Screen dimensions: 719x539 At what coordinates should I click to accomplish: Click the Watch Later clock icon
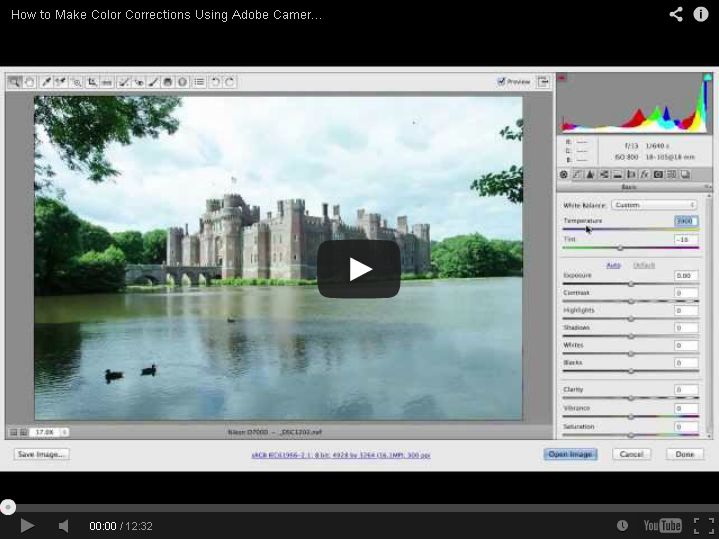click(x=622, y=525)
